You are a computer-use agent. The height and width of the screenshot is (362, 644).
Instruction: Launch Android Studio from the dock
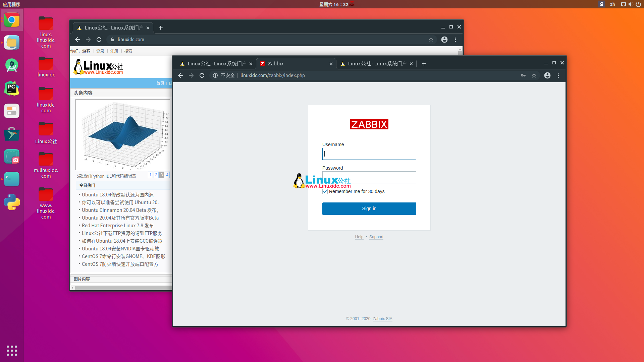pos(12,65)
